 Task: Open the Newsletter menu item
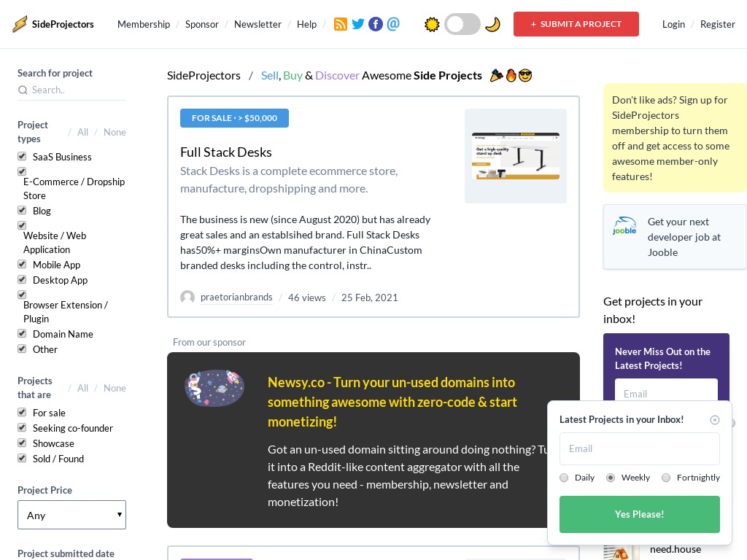point(258,24)
